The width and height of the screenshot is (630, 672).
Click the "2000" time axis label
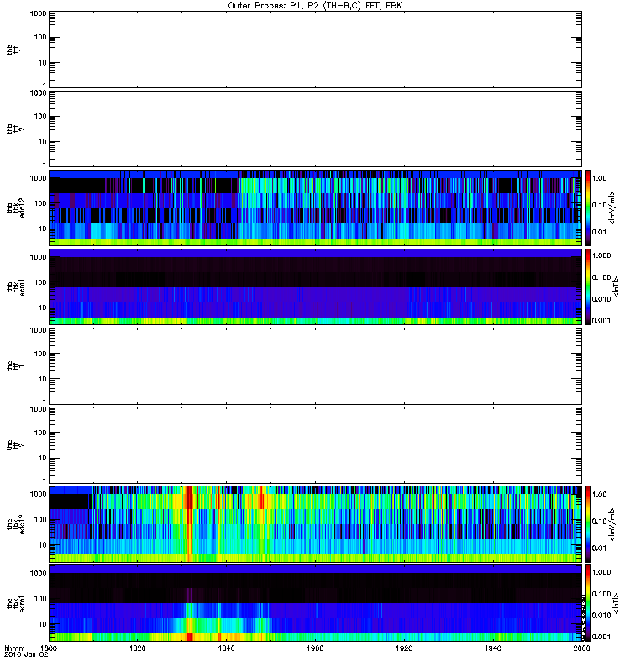point(581,648)
